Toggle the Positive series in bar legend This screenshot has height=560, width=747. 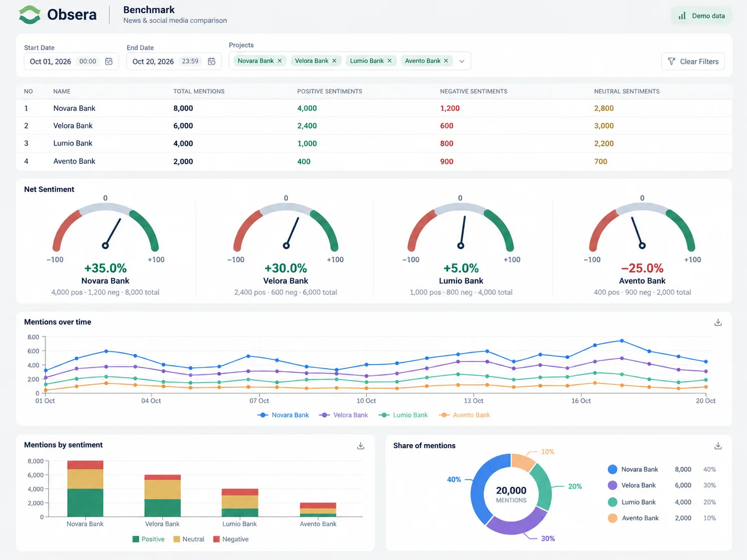pyautogui.click(x=149, y=539)
